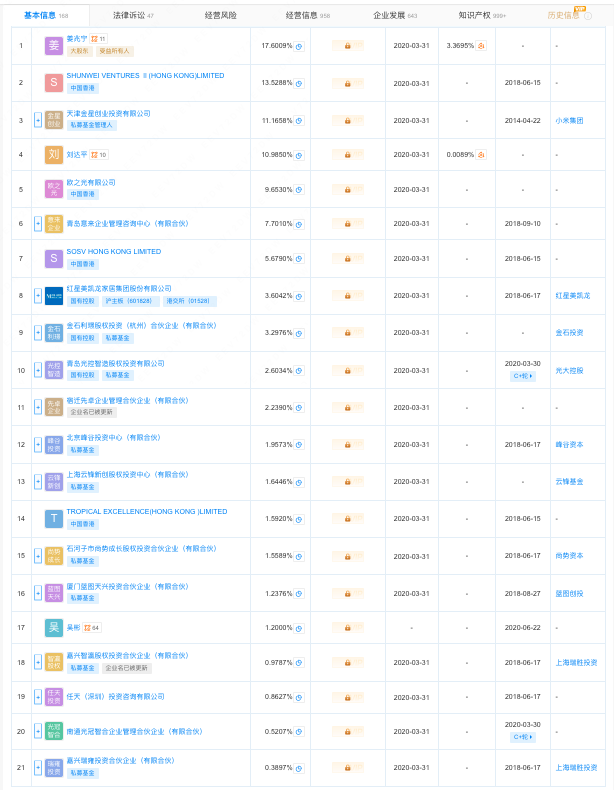The height and width of the screenshot is (790, 614).
Task: Click 大股东 tag under 姜兆宁
Action: pyautogui.click(x=80, y=51)
